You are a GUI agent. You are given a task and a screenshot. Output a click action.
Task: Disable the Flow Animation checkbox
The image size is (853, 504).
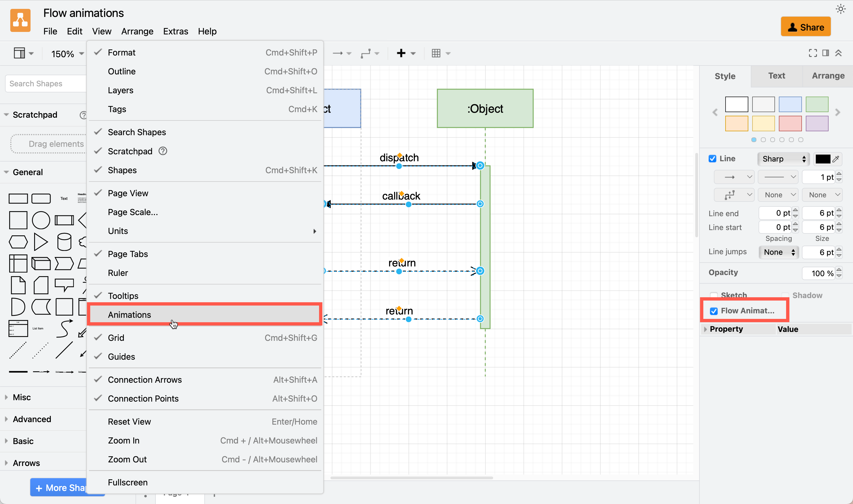point(714,310)
